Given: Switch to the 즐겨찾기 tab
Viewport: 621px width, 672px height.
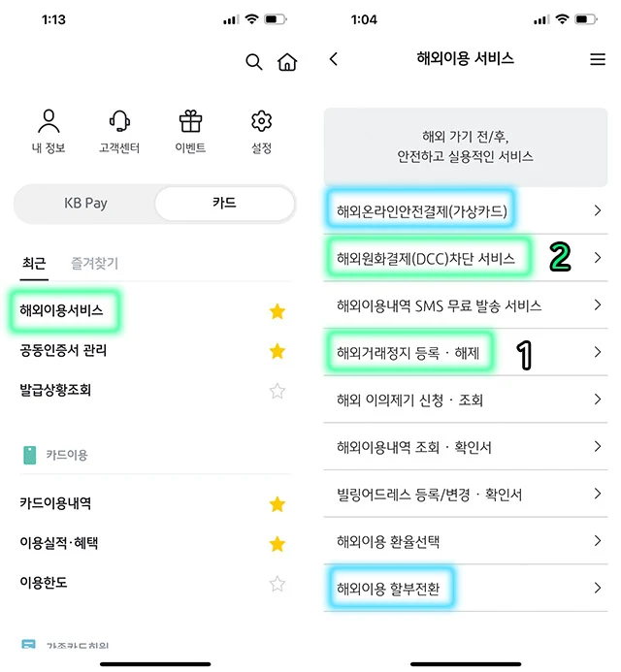Looking at the screenshot, I should [94, 263].
